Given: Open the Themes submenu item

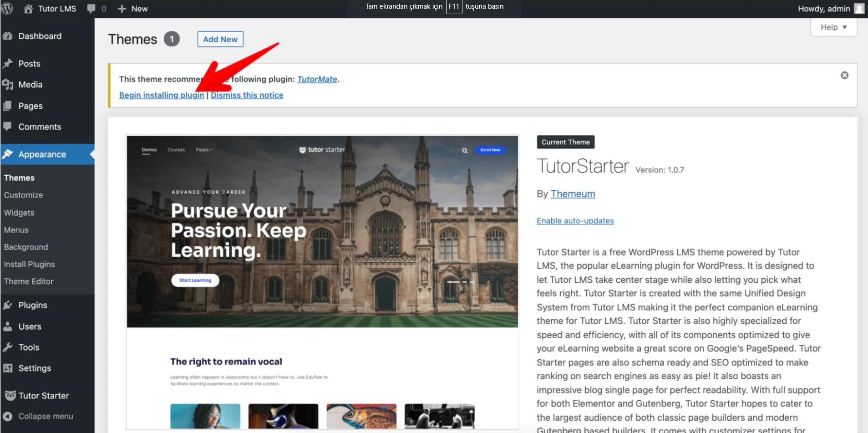Looking at the screenshot, I should tap(19, 178).
